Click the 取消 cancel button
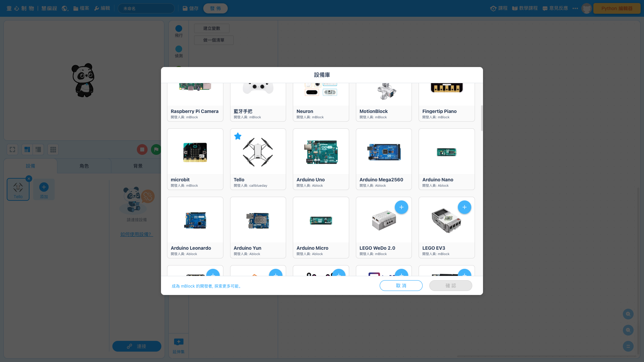 click(x=401, y=286)
